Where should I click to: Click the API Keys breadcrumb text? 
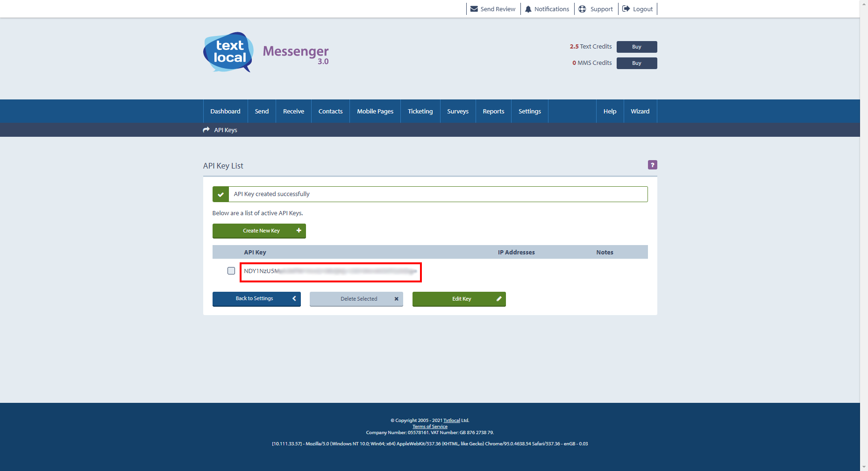point(226,130)
